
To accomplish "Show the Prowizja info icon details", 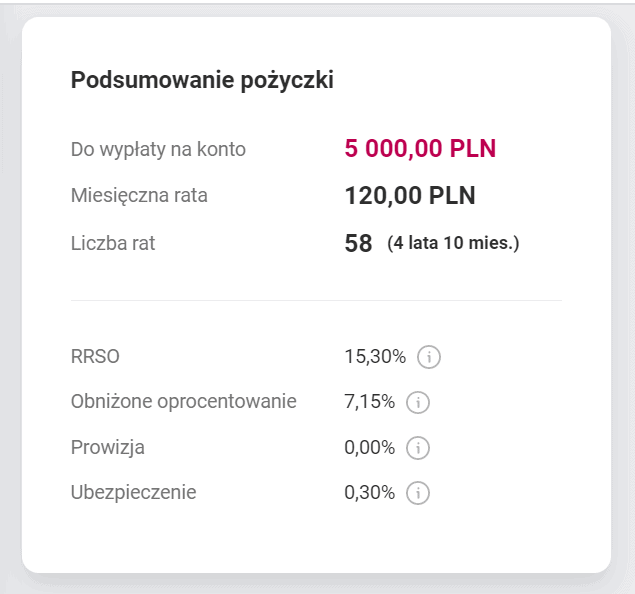I will 418,447.
